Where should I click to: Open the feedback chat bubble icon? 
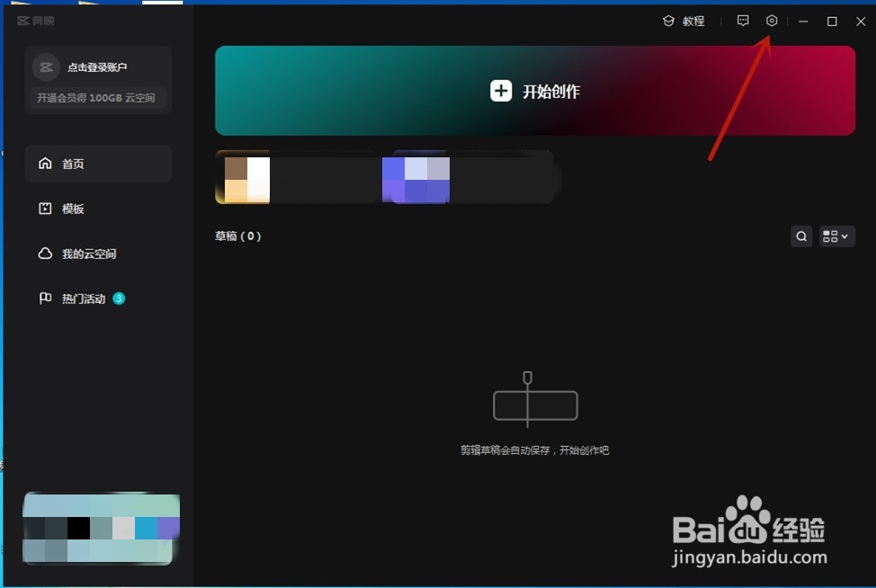(x=743, y=21)
